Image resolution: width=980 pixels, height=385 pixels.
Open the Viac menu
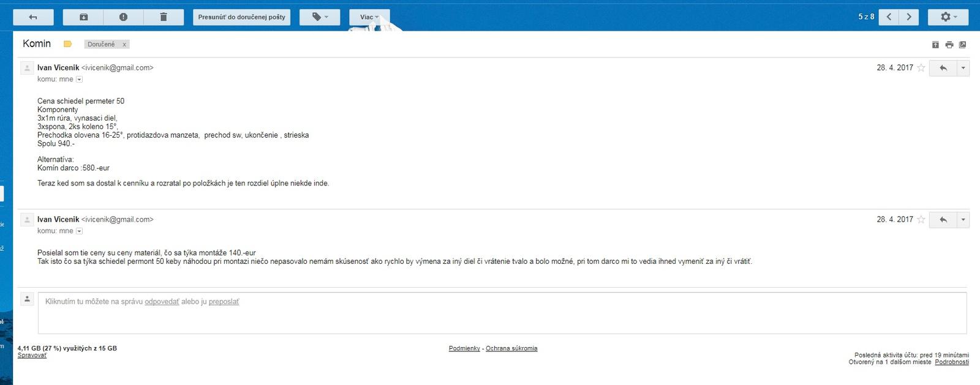[x=369, y=17]
